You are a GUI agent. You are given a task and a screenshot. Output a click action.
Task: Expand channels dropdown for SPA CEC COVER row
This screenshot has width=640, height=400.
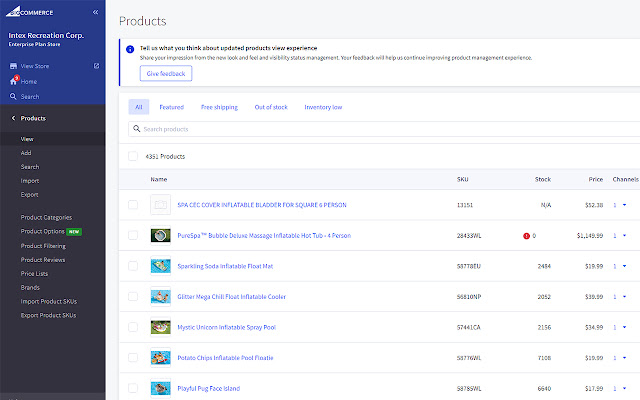pos(624,205)
